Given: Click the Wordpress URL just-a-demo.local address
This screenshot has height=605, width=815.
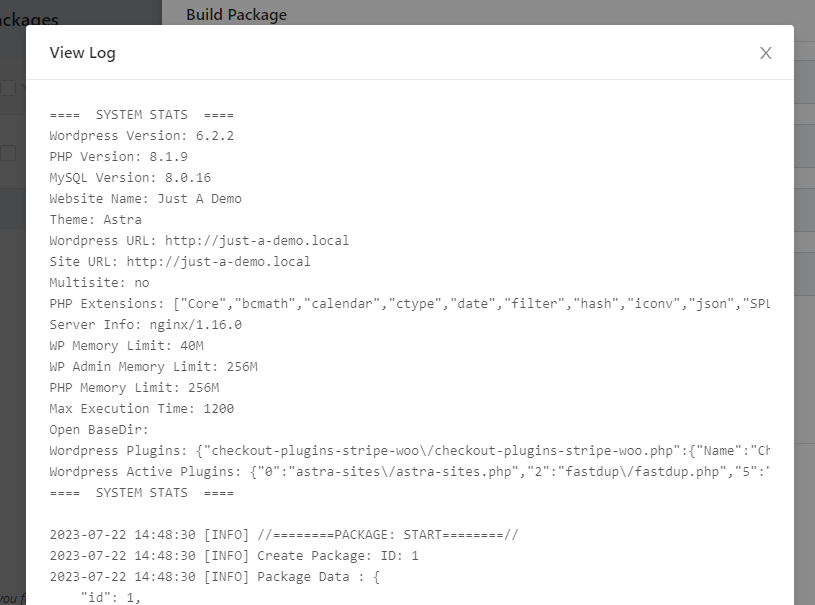Looking at the screenshot, I should tap(257, 240).
